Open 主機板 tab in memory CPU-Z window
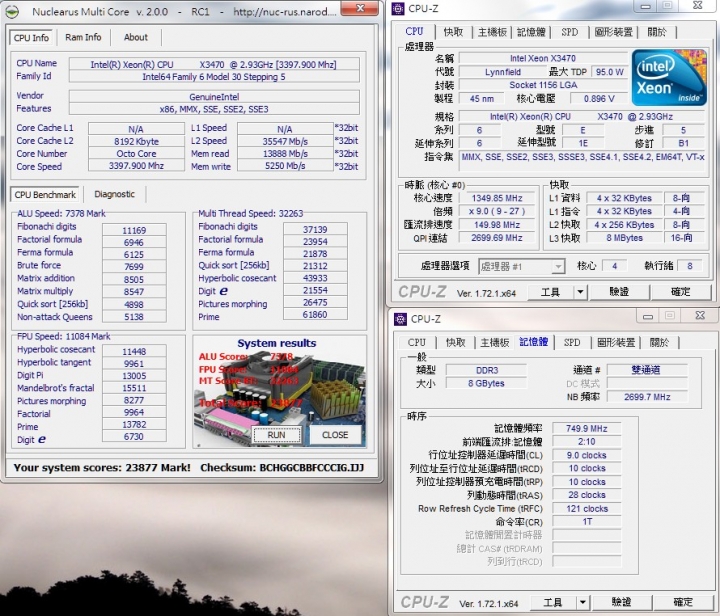 (495, 342)
